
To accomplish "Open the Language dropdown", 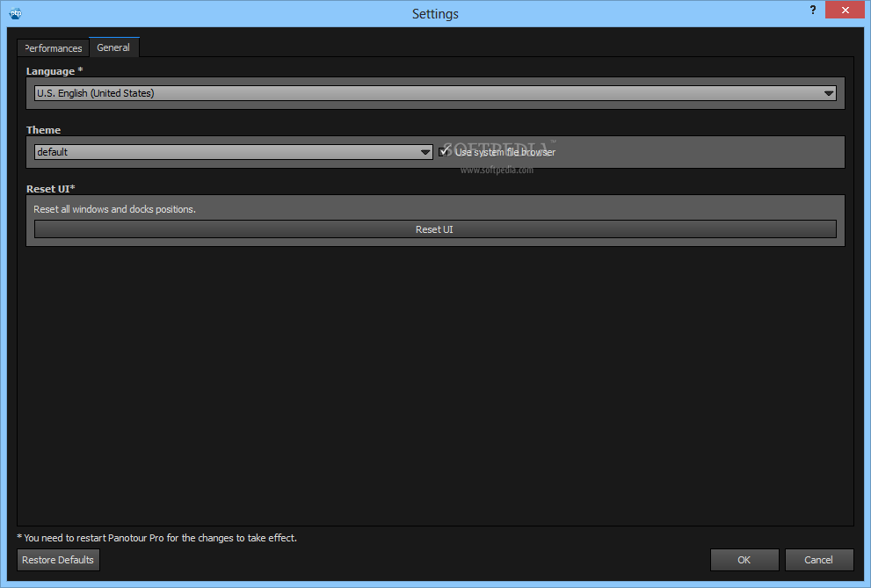I will [435, 93].
